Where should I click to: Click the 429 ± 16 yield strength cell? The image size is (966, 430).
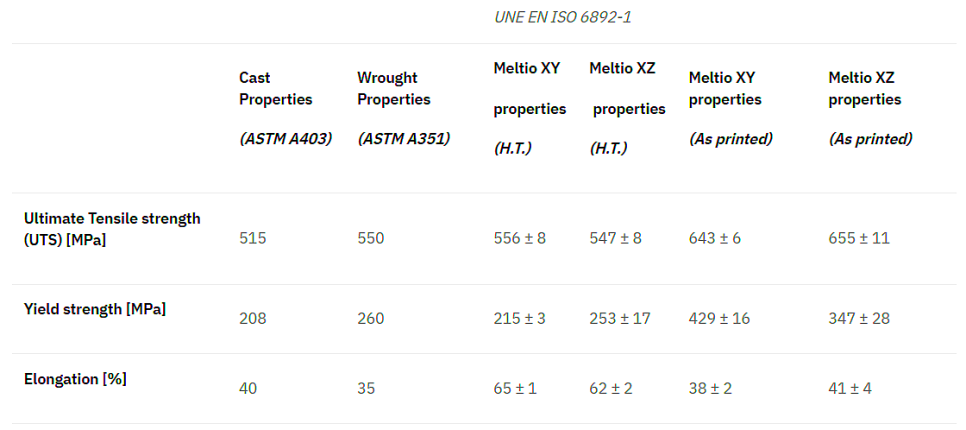(x=719, y=318)
